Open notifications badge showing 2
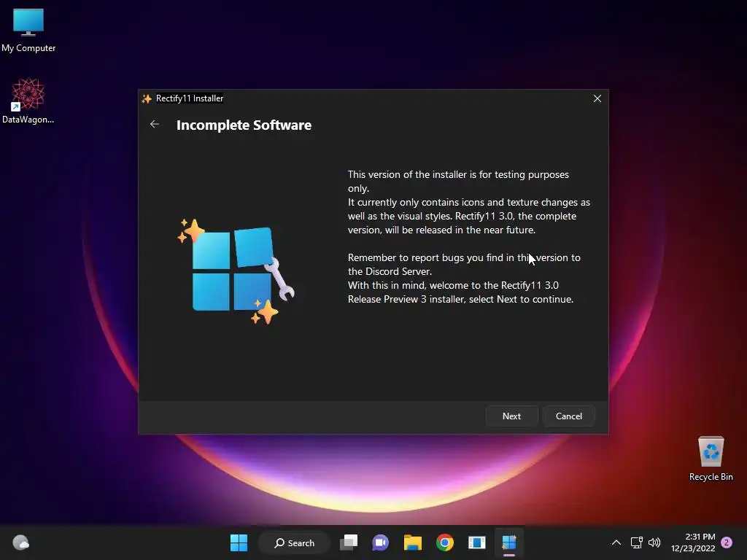747x560 pixels. click(x=727, y=542)
